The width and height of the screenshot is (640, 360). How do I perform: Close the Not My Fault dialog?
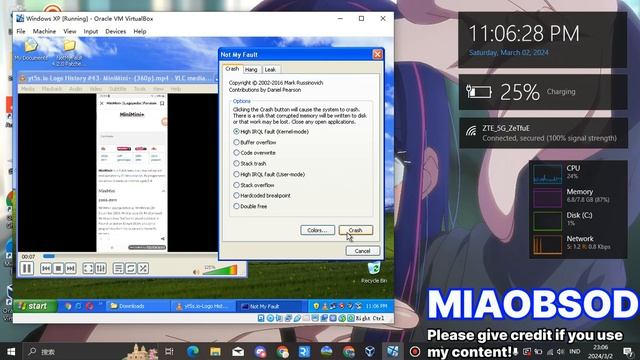pos(378,54)
